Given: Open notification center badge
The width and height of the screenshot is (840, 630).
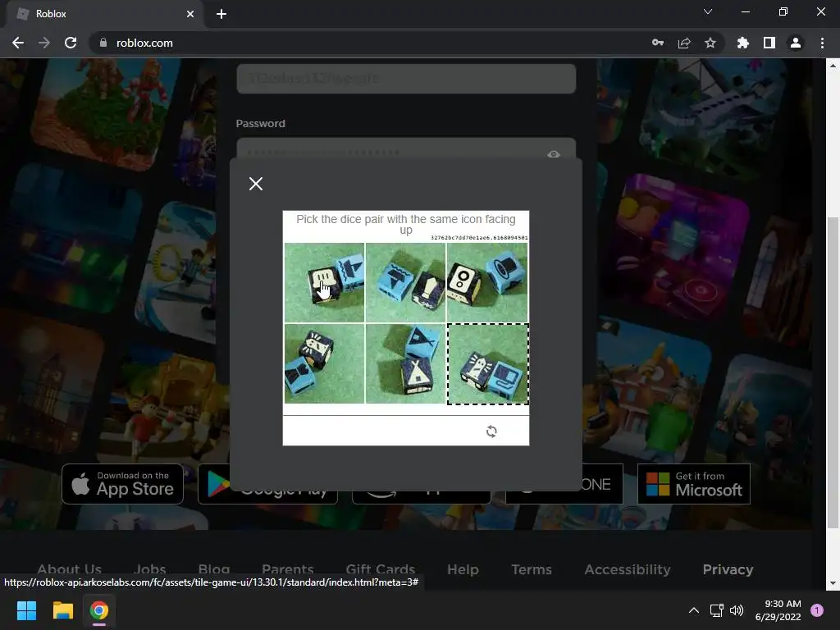Looking at the screenshot, I should (x=817, y=610).
